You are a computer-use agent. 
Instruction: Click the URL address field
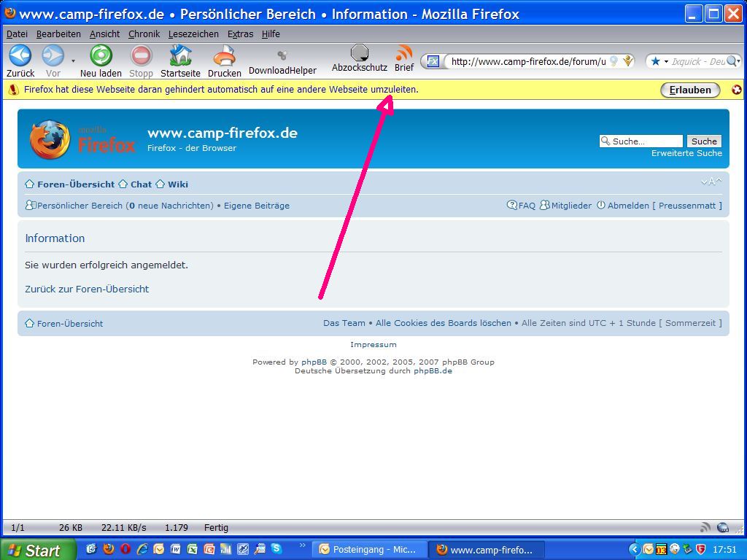528,61
